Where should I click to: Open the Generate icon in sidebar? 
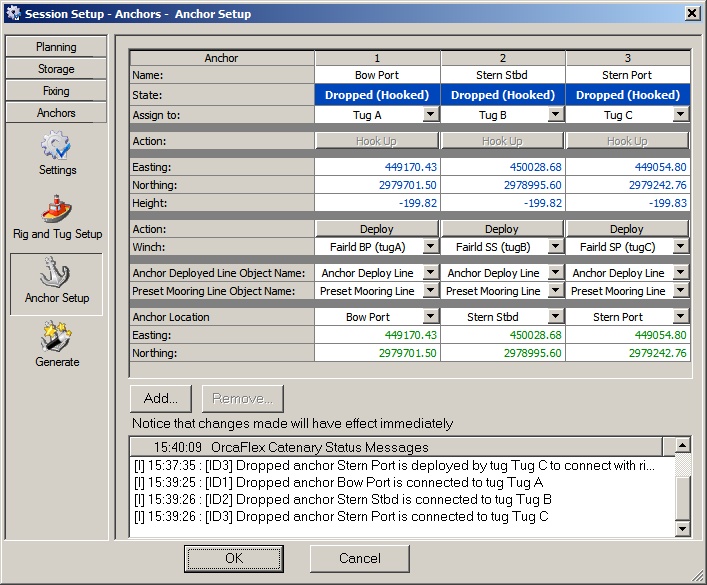(56, 338)
